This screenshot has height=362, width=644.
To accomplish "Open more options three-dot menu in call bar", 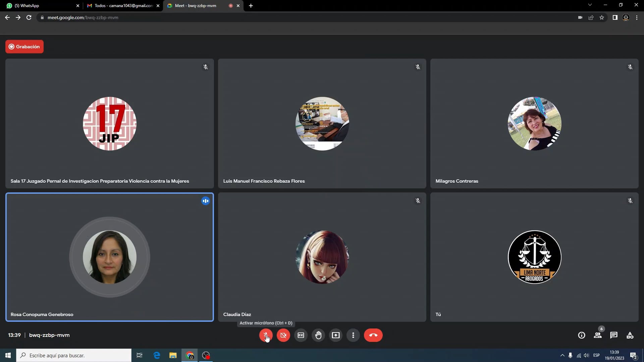I will (x=353, y=335).
